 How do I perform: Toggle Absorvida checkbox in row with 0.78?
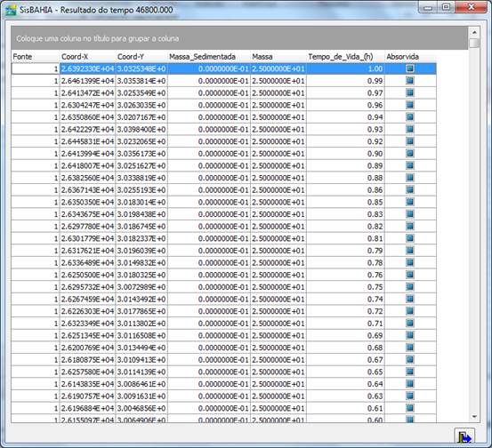pos(410,262)
